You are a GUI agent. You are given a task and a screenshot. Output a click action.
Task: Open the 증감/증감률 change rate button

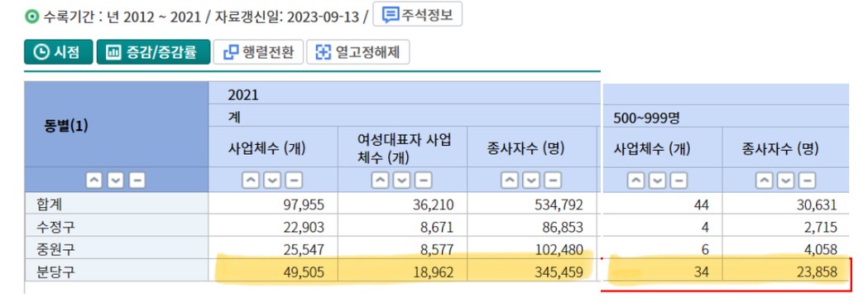pos(153,52)
